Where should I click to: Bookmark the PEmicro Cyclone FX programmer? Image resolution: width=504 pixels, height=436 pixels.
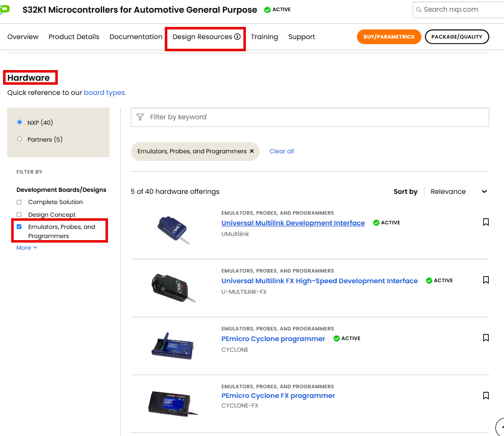coord(486,395)
